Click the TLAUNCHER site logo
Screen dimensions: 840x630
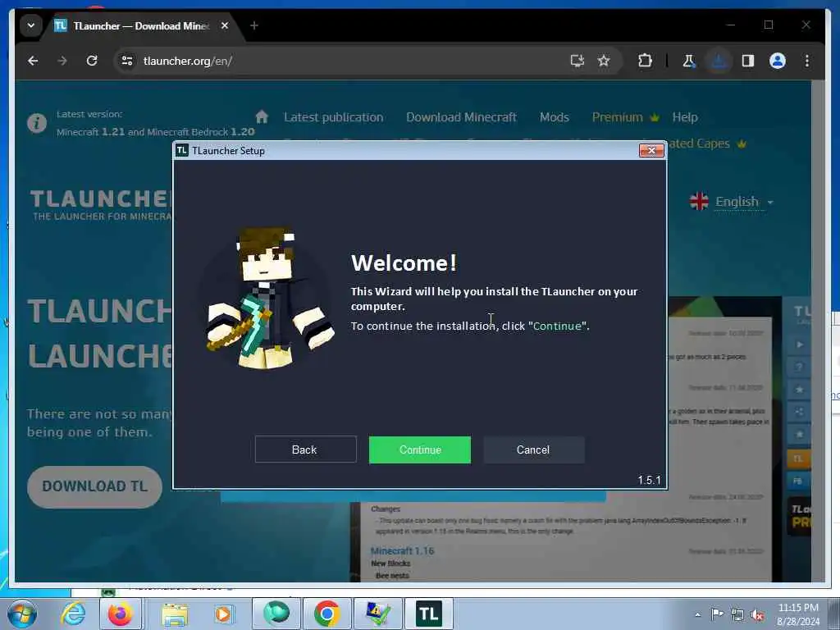[102, 204]
